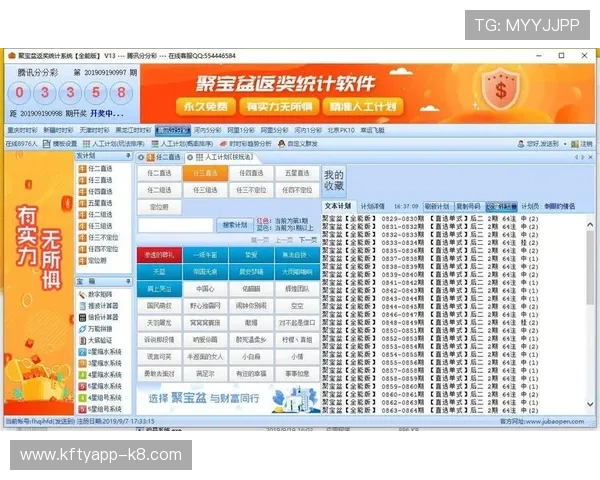Click the 复制号码 button
The height and width of the screenshot is (480, 600).
(469, 206)
